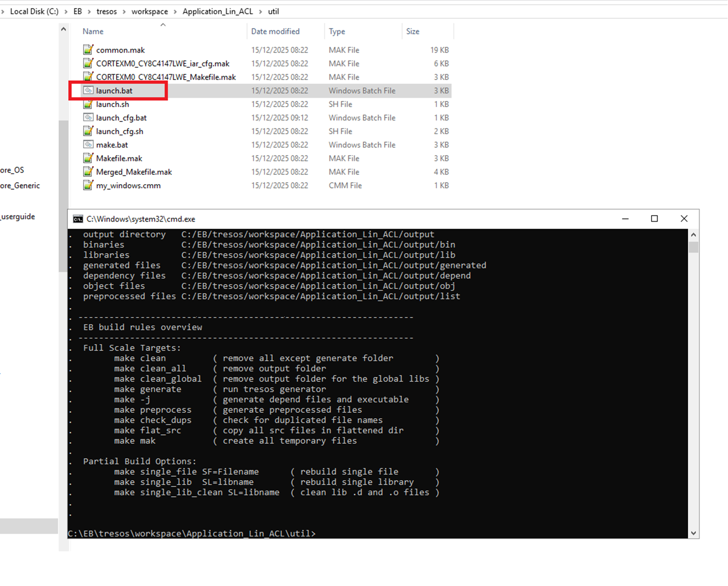Click the common.mak file icon
728x586 pixels.
tap(88, 50)
